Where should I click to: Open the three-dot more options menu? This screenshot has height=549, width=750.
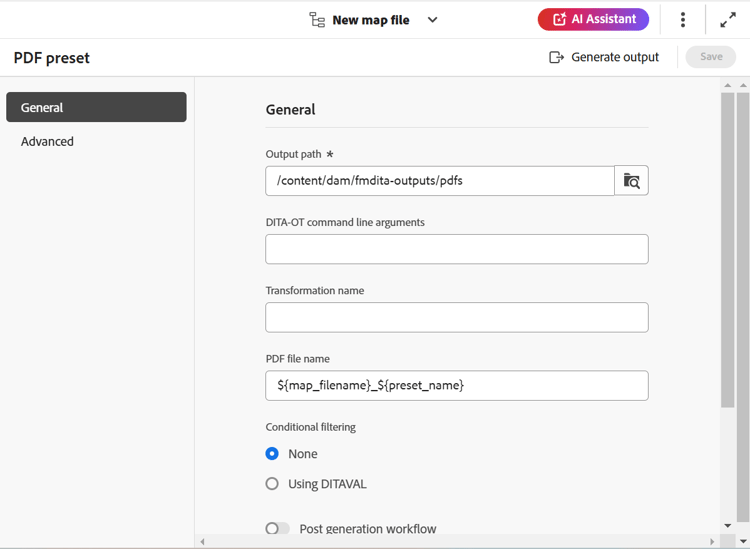(683, 20)
